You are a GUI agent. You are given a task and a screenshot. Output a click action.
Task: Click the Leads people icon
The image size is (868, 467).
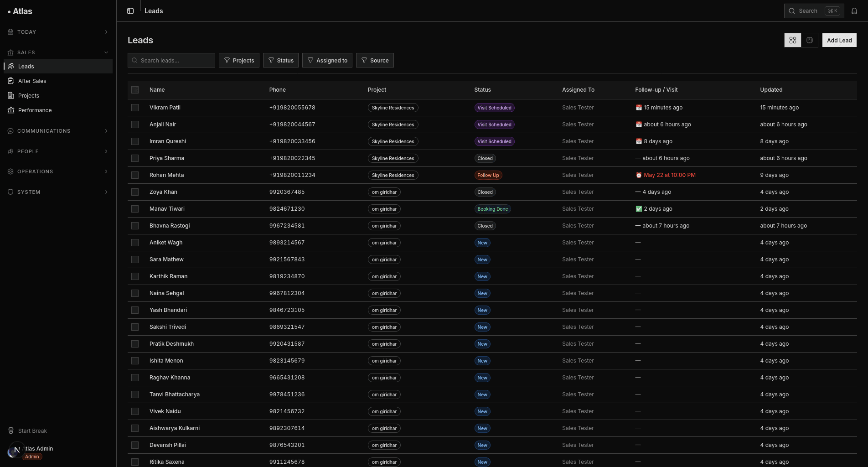tap(11, 66)
